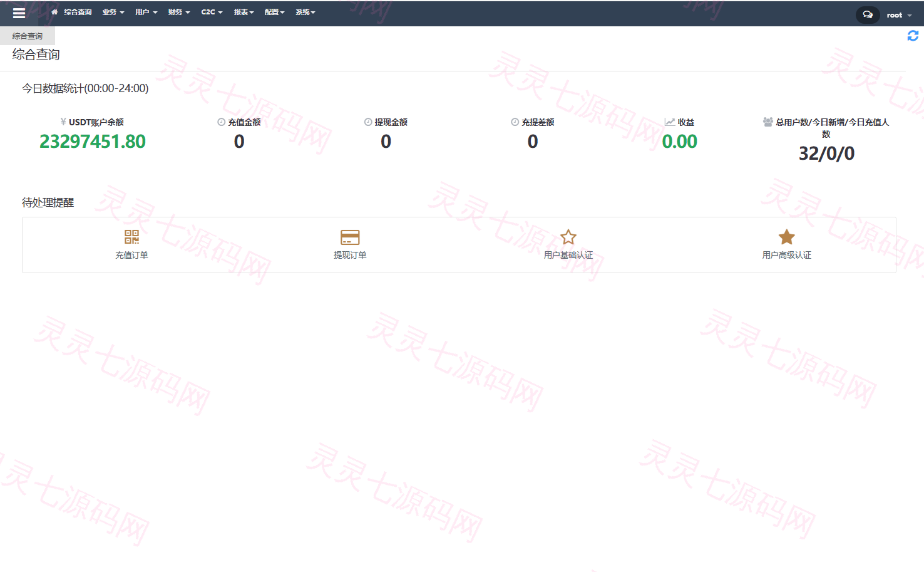Click the 待处理提醒 section heading

point(48,202)
